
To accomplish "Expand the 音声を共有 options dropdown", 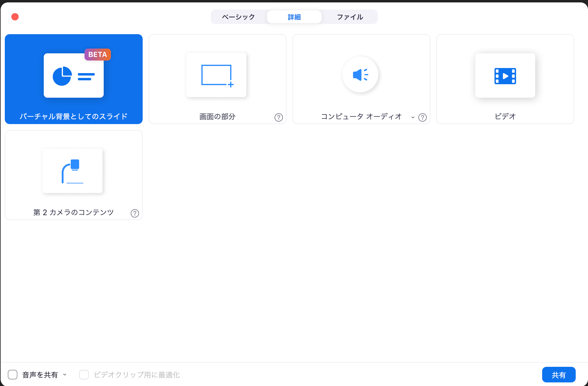I will point(64,374).
